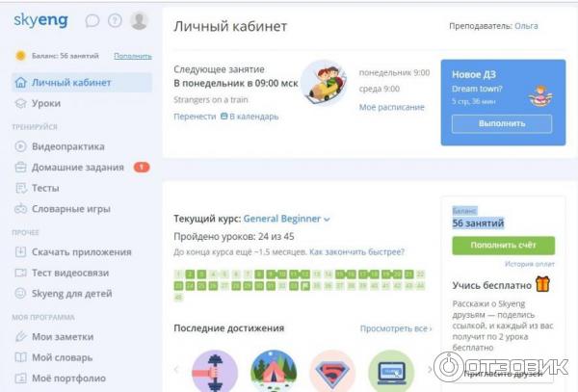578x392 pixels.
Task: Click the Superman shield achievement badge
Action: [332, 371]
